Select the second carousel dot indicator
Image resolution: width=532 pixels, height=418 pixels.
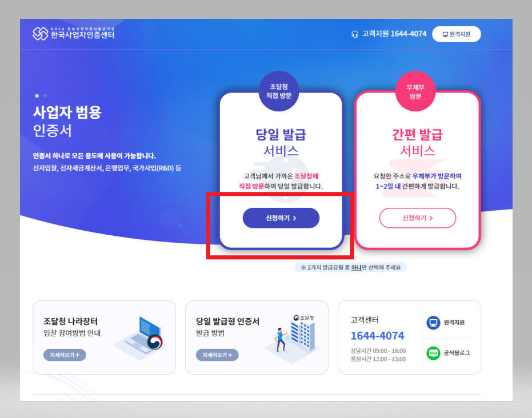point(45,96)
